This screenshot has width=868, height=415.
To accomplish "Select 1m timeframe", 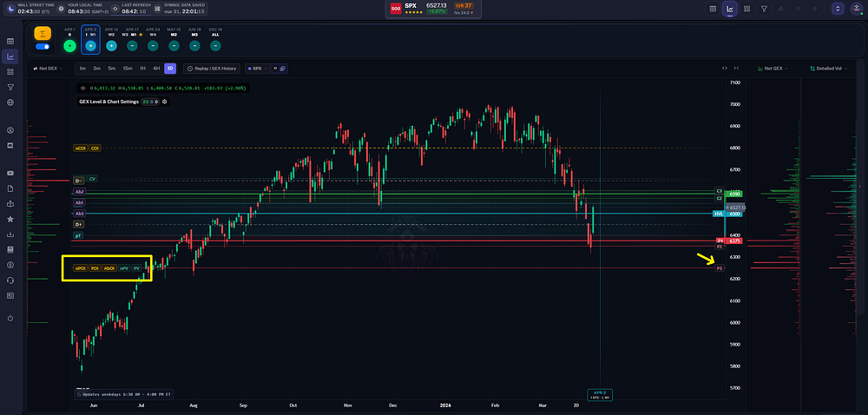I will point(82,69).
